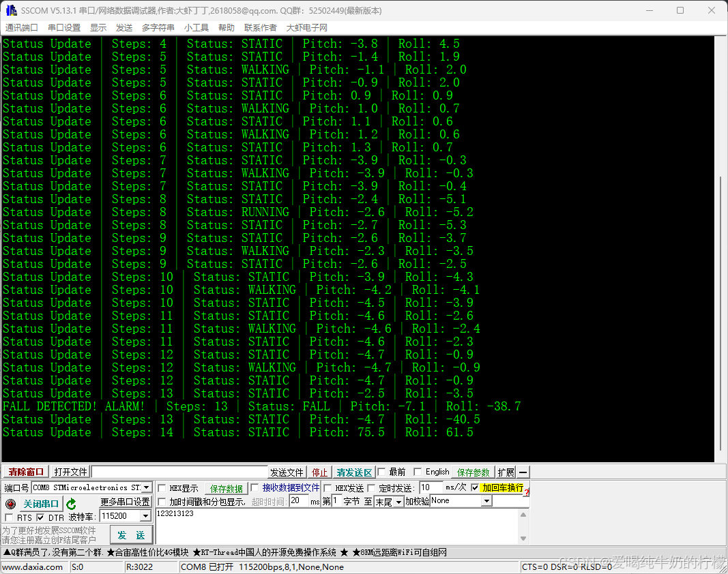This screenshot has height=574, width=728.
Task: Click the 保存参数 save parameters button
Action: pos(473,472)
